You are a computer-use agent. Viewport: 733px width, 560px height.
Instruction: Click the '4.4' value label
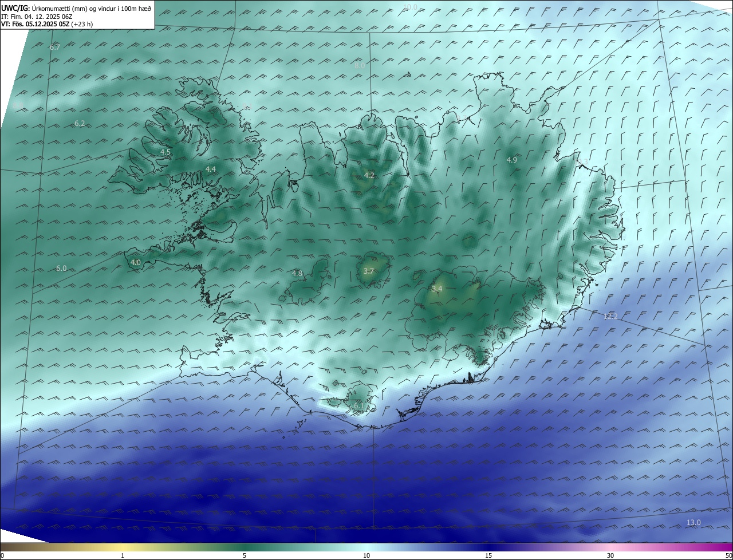211,169
